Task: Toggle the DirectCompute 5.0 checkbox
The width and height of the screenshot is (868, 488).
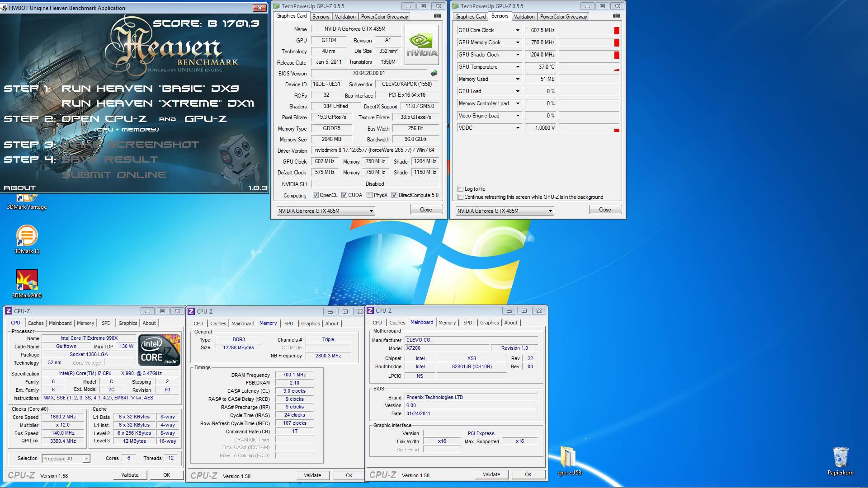Action: pos(394,195)
